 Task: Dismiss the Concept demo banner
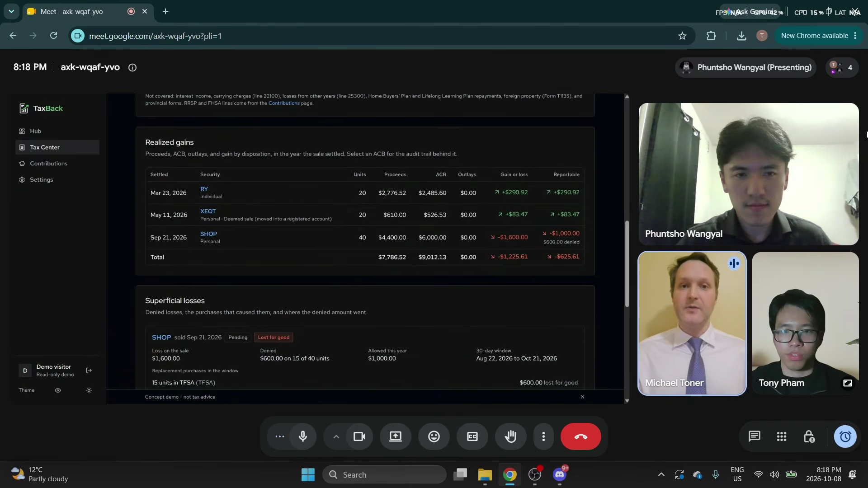tap(582, 397)
